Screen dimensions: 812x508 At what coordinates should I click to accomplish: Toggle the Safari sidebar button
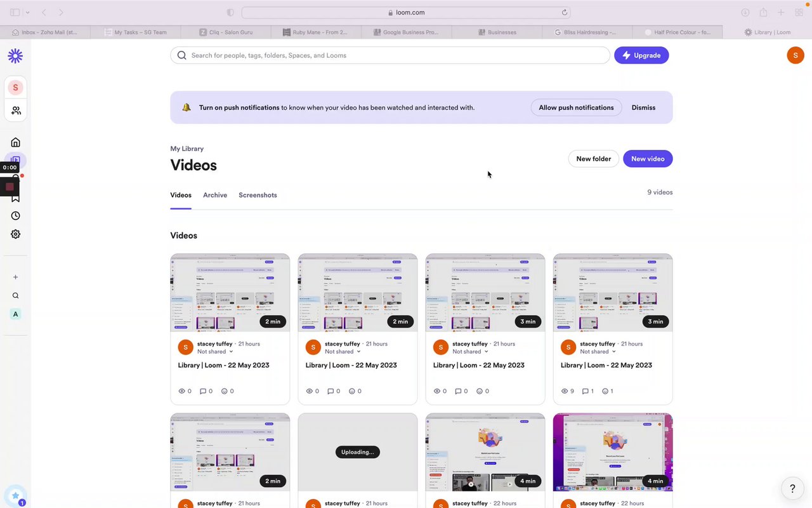pyautogui.click(x=15, y=12)
